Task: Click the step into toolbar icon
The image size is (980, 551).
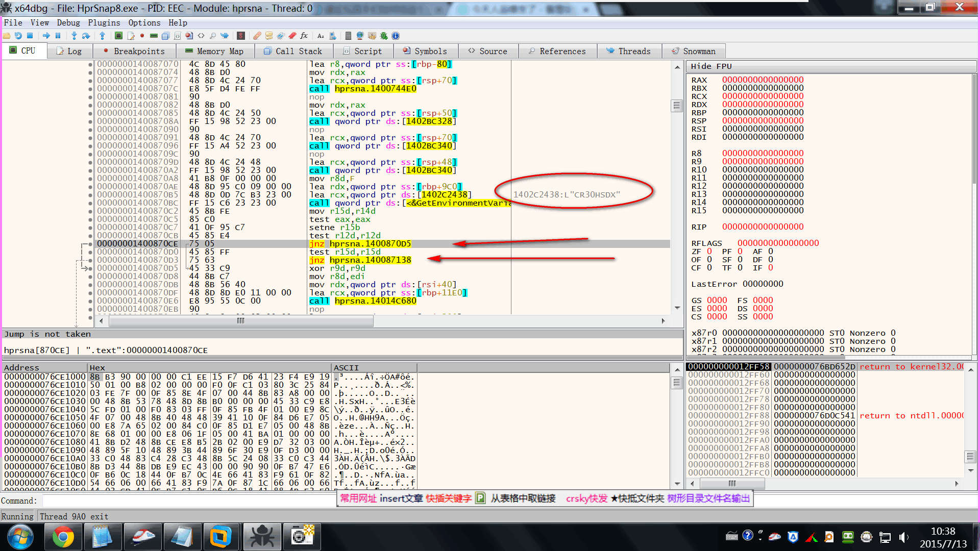Action: [74, 36]
